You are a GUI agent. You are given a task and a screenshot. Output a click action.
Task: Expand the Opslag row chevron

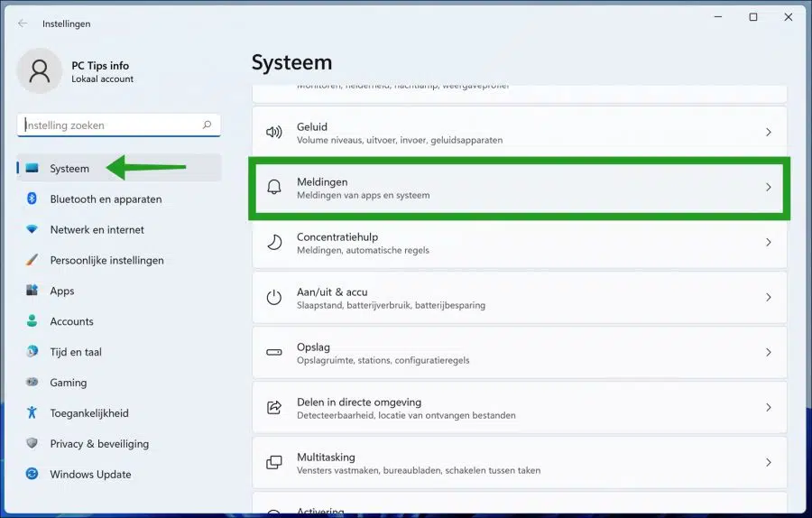click(769, 352)
